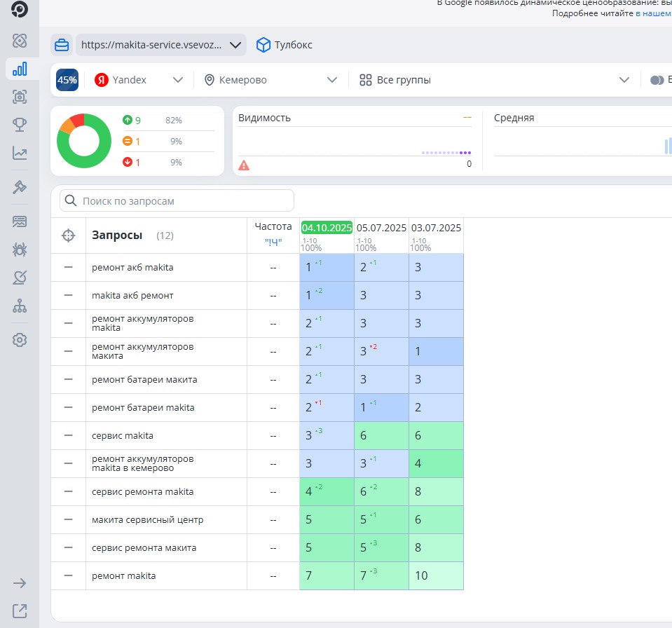The height and width of the screenshot is (628, 672).
Task: Open the radar check sidebar icon
Action: click(20, 278)
